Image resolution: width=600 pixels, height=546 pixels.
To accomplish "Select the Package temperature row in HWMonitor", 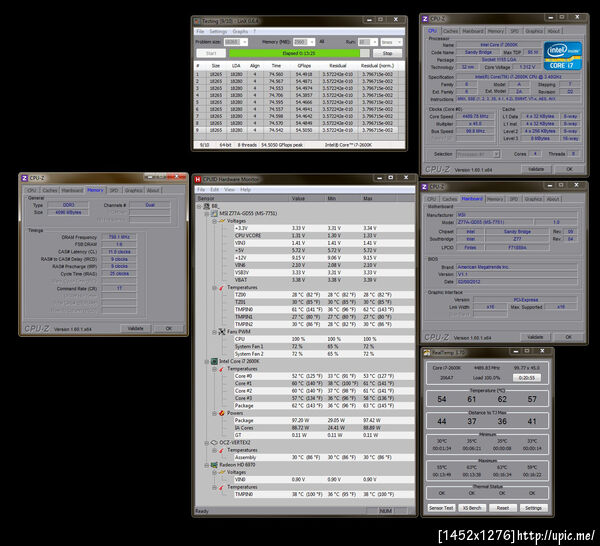I will tap(324, 406).
